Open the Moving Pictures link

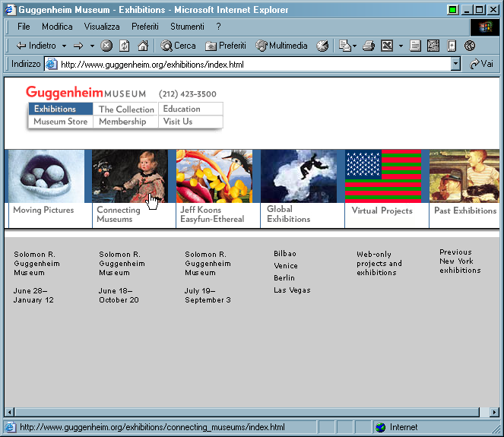[43, 211]
